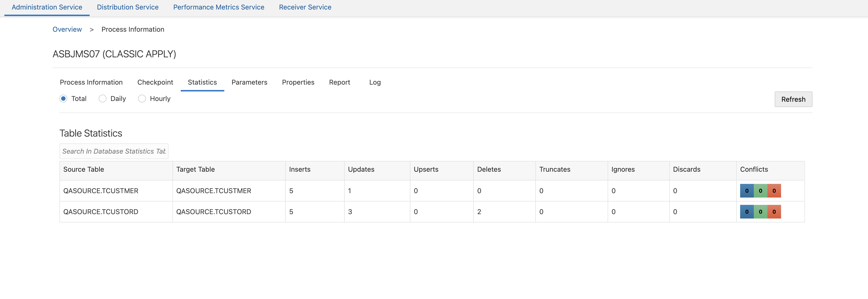Open the Report tab

339,82
